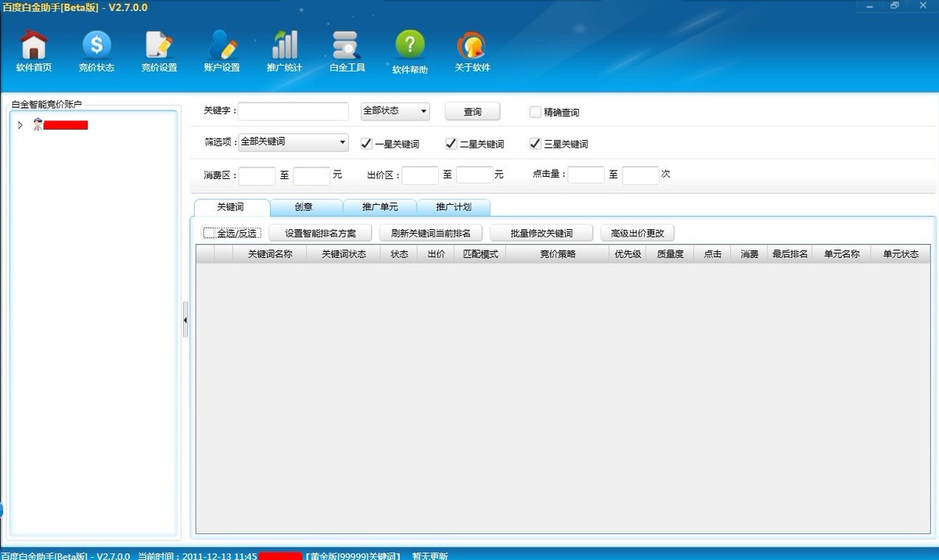Screen dimensions: 939x560
Task: Open the 全部关键词 filter dropdown
Action: coord(293,142)
